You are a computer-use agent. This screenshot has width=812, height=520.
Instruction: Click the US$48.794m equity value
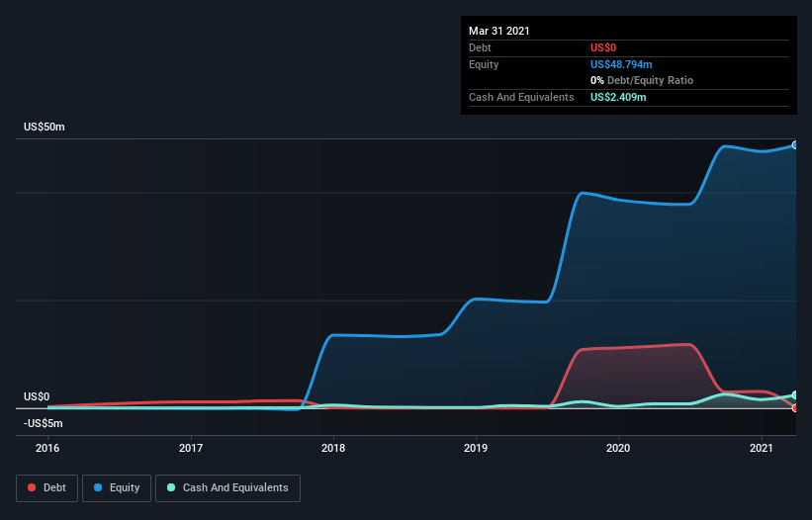pos(621,64)
